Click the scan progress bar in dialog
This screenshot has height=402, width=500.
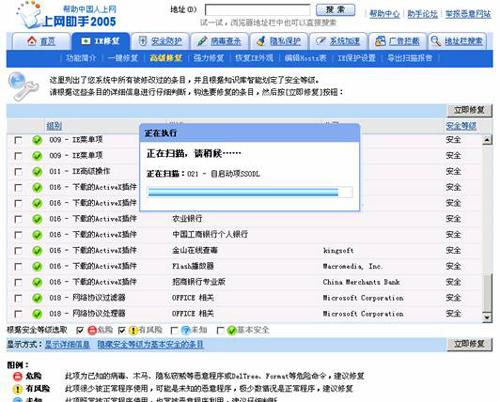(x=250, y=192)
